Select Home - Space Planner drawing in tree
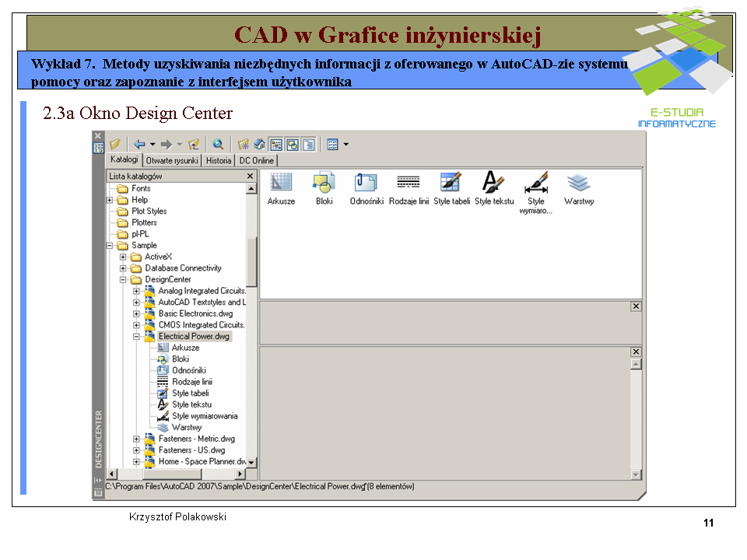 coord(195,462)
